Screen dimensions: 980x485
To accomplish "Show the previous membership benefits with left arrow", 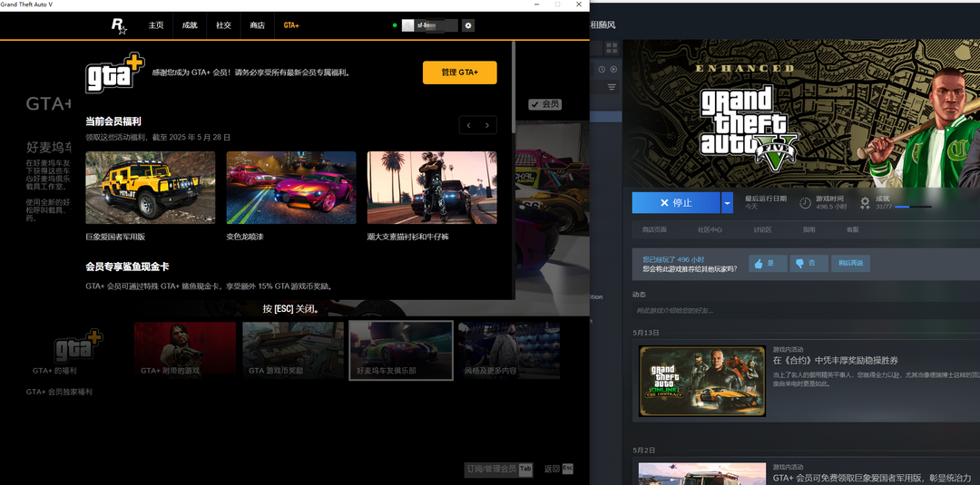I will pos(469,125).
